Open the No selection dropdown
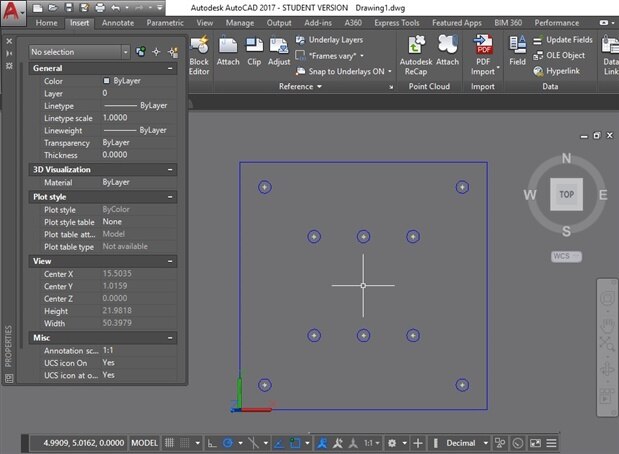The height and width of the screenshot is (454, 619). [x=80, y=51]
